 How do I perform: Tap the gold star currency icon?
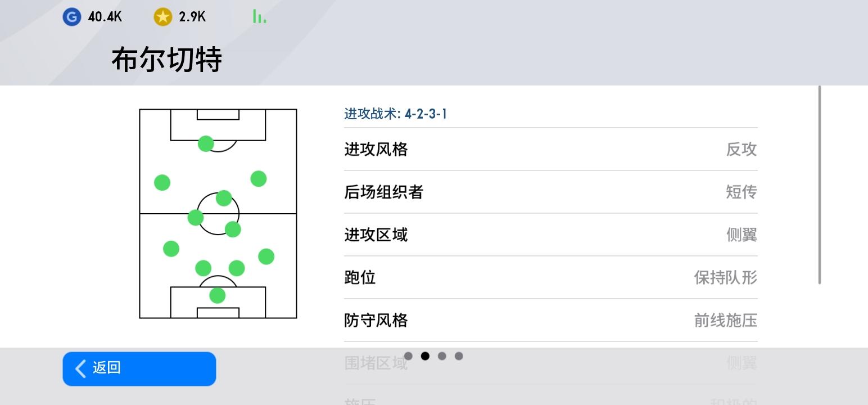click(x=162, y=17)
